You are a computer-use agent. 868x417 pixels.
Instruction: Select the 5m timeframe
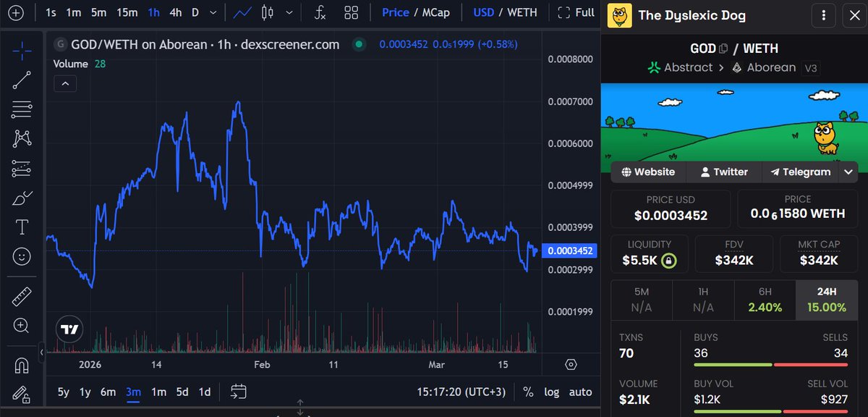click(x=98, y=12)
